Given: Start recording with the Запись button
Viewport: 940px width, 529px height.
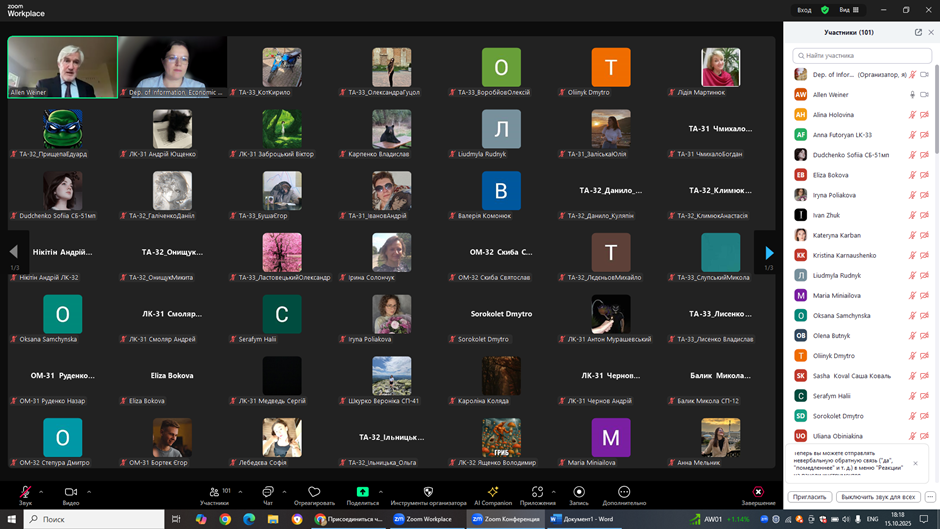Looking at the screenshot, I should [x=579, y=492].
